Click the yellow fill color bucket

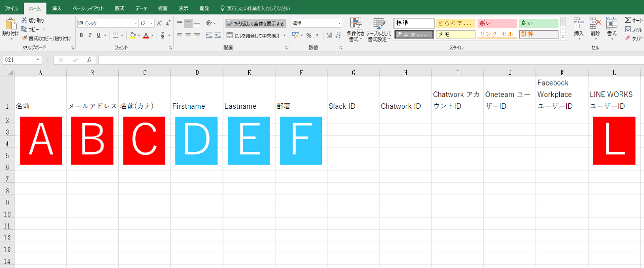(x=132, y=36)
